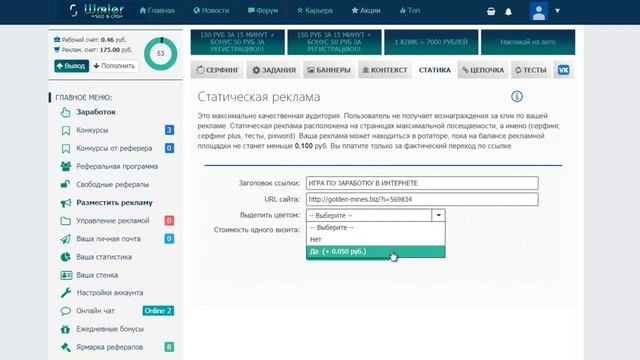Click the circular rating indicator showing 53
The height and width of the screenshot is (360, 640).
click(160, 53)
